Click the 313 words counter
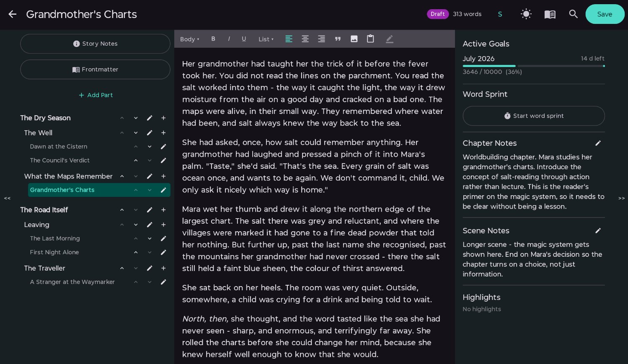628x364 pixels. 467,14
